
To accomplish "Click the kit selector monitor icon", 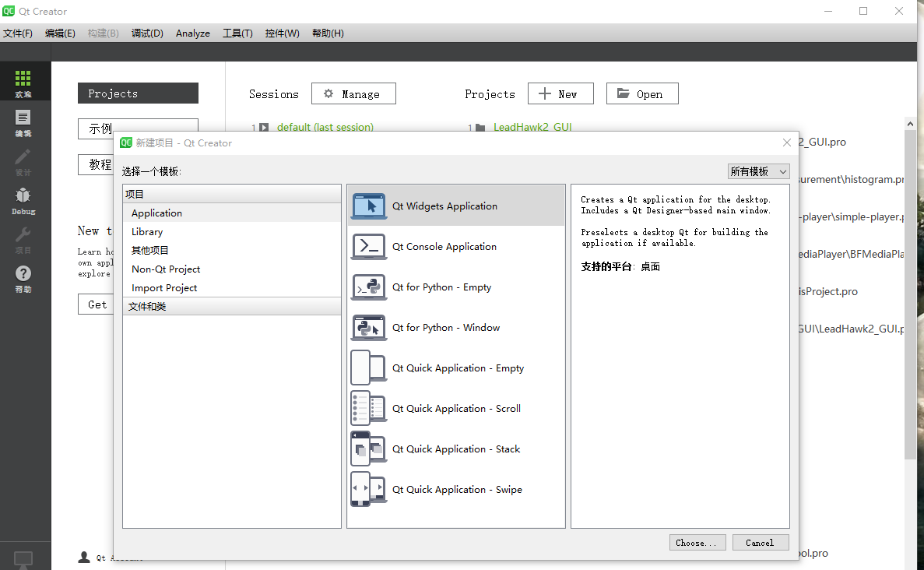I will [23, 559].
